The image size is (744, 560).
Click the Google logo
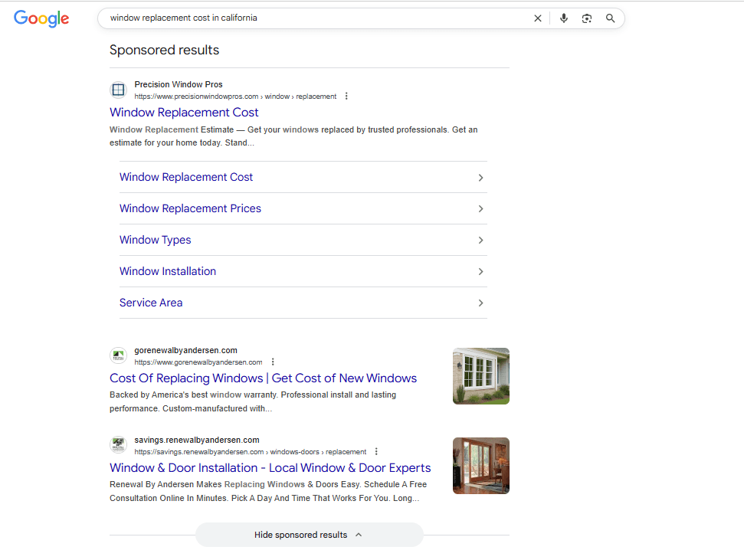point(41,18)
